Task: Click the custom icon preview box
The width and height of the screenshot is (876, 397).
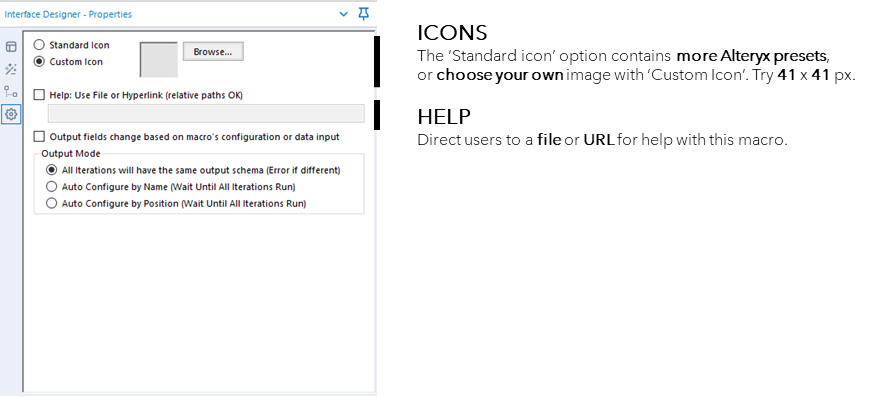Action: [159, 59]
